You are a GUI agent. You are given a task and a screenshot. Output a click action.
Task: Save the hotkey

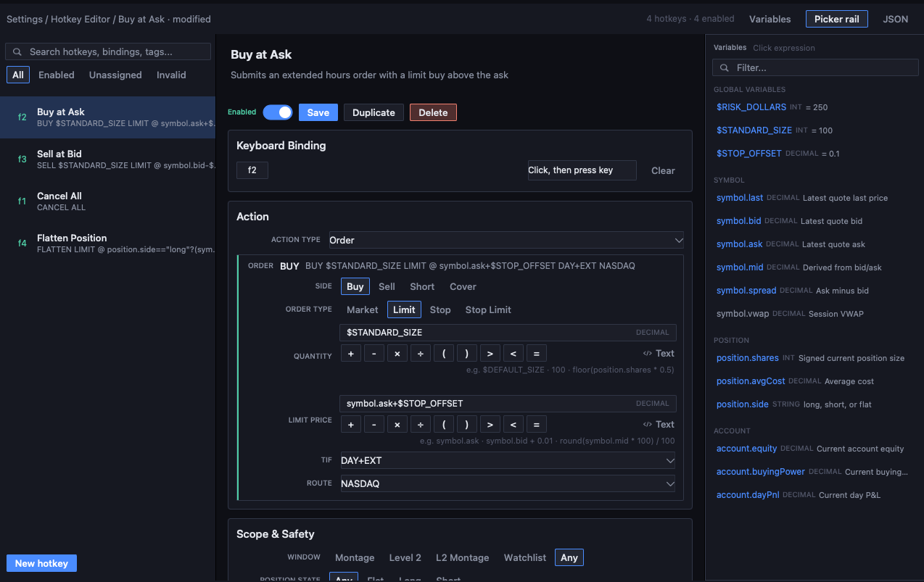(318, 112)
